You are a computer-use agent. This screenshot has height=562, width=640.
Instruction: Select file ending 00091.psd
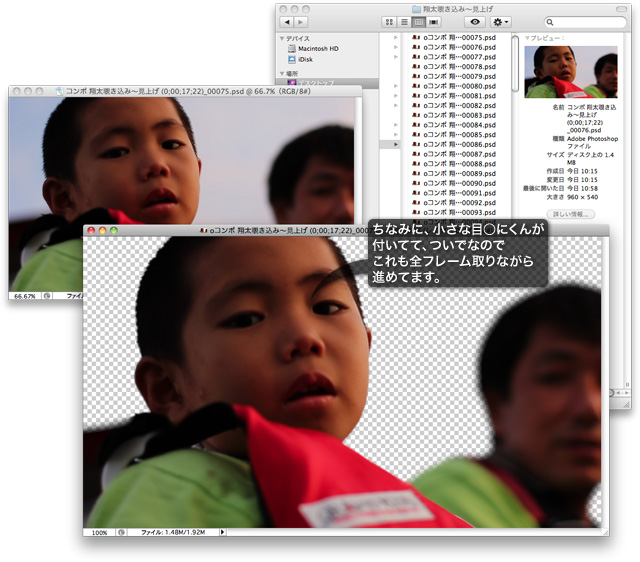(x=454, y=193)
